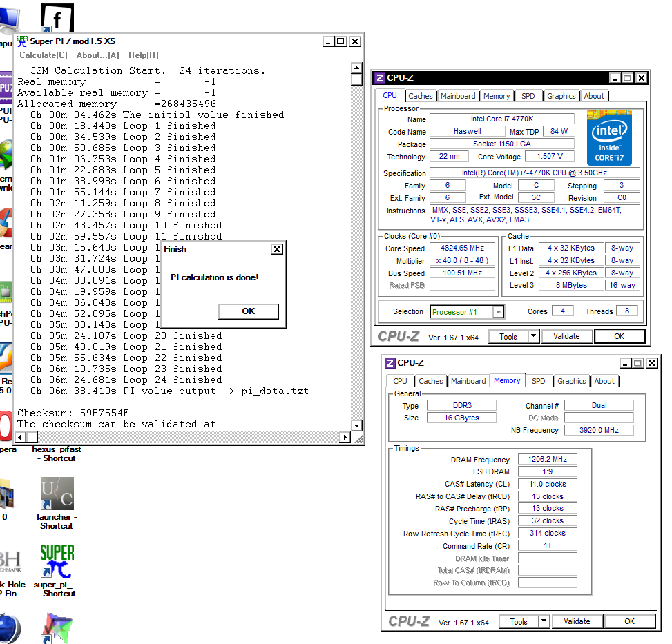Expand Processor #1 selection dropdown
The image size is (672, 644).
(498, 312)
